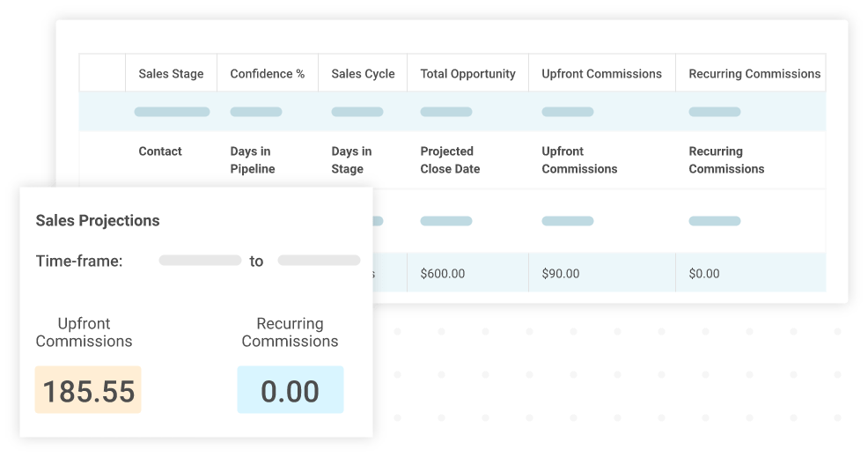The width and height of the screenshot is (868, 457).
Task: Click the Sales Projections panel title
Action: [98, 220]
